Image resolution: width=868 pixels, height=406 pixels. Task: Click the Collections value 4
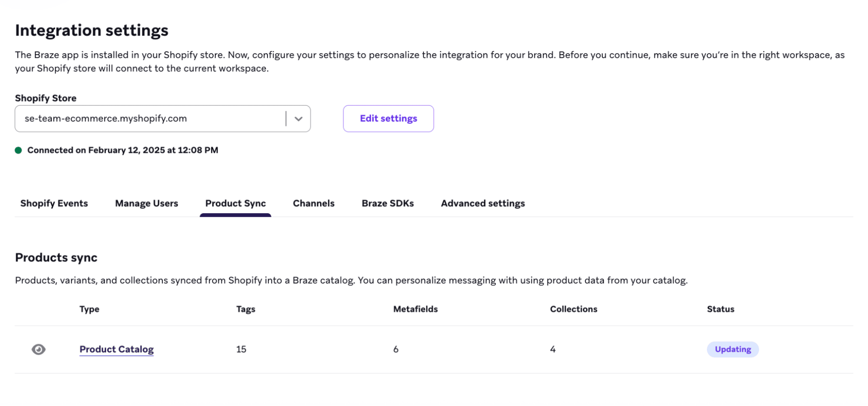click(553, 349)
